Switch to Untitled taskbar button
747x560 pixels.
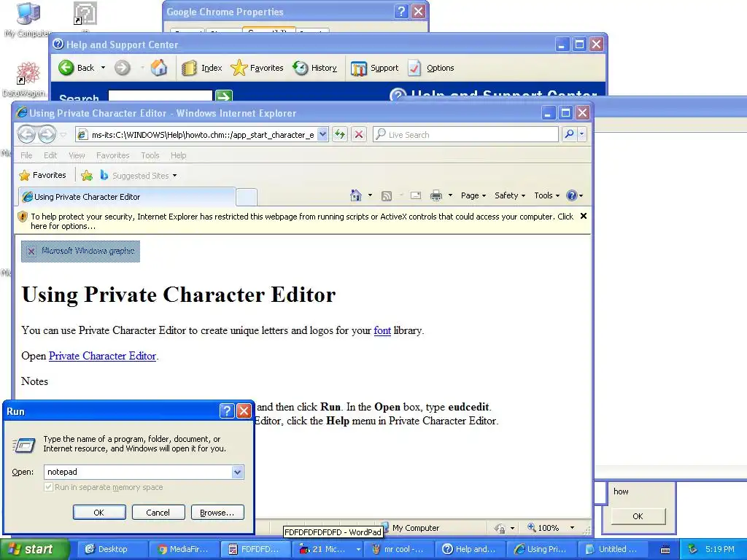613,550
